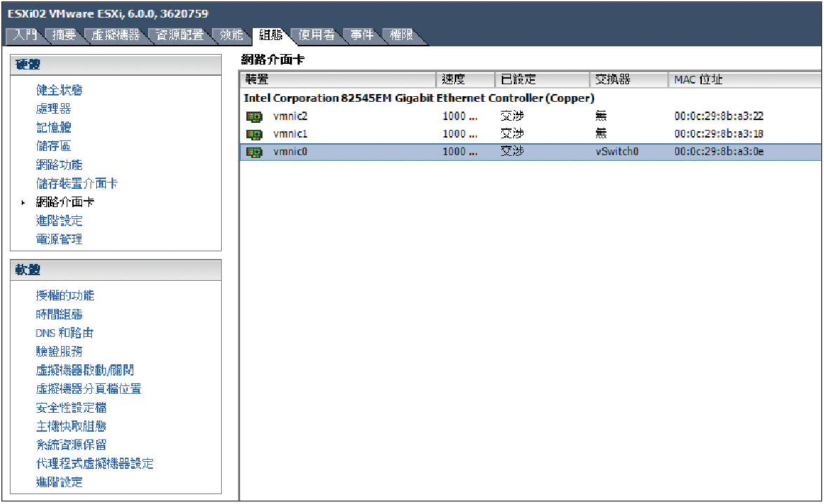
Task: Open DNS 和路由 settings
Action: 65,333
